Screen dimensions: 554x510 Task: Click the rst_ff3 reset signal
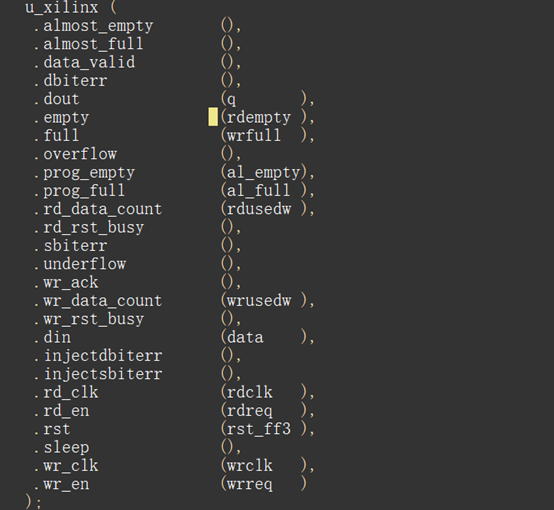point(259,429)
